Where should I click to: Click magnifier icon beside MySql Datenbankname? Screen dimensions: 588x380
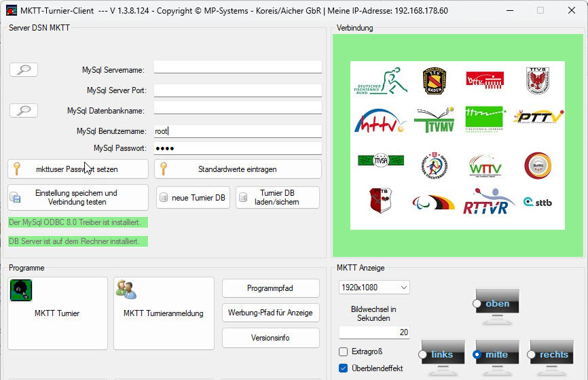tap(24, 110)
